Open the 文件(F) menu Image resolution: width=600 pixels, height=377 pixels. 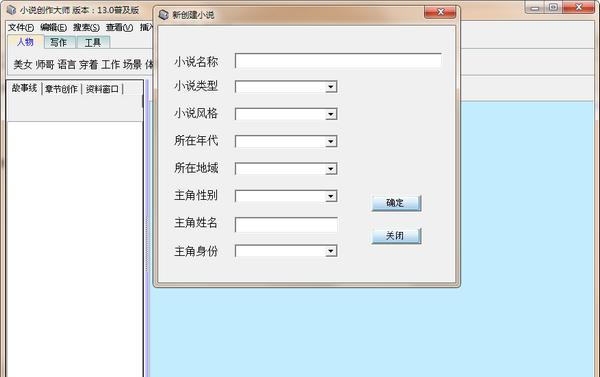[21, 28]
